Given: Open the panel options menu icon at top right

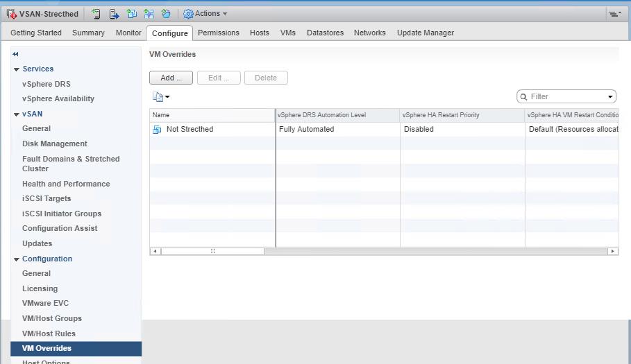Looking at the screenshot, I should [614, 14].
